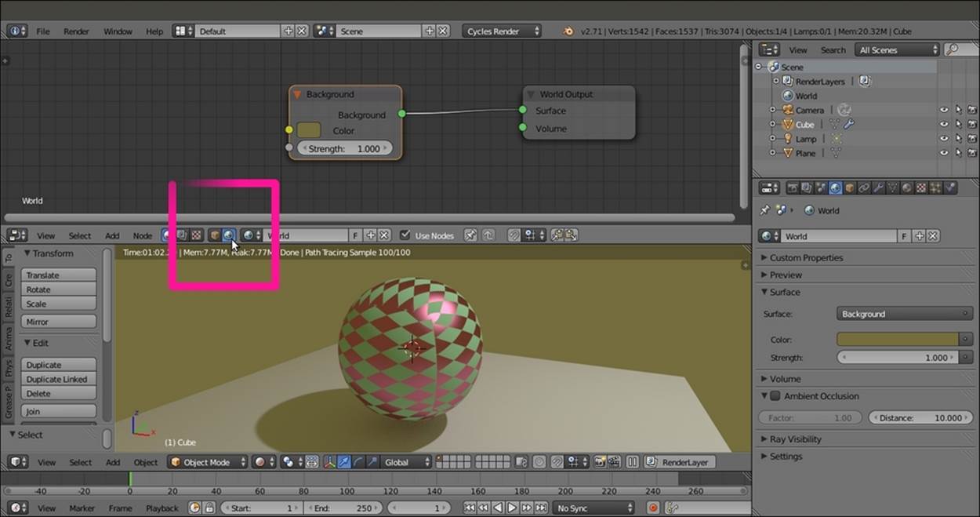Image resolution: width=980 pixels, height=517 pixels.
Task: Open the Render camera tab in Properties
Action: [x=793, y=188]
